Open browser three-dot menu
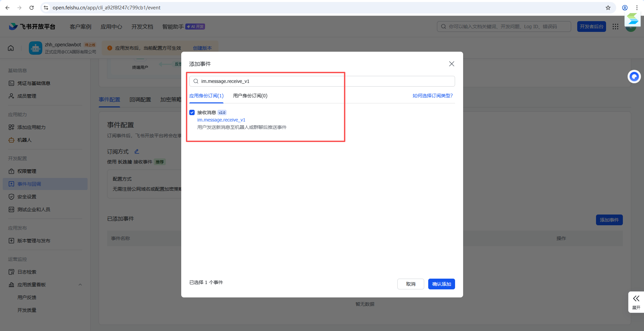This screenshot has width=644, height=331. pyautogui.click(x=637, y=7)
